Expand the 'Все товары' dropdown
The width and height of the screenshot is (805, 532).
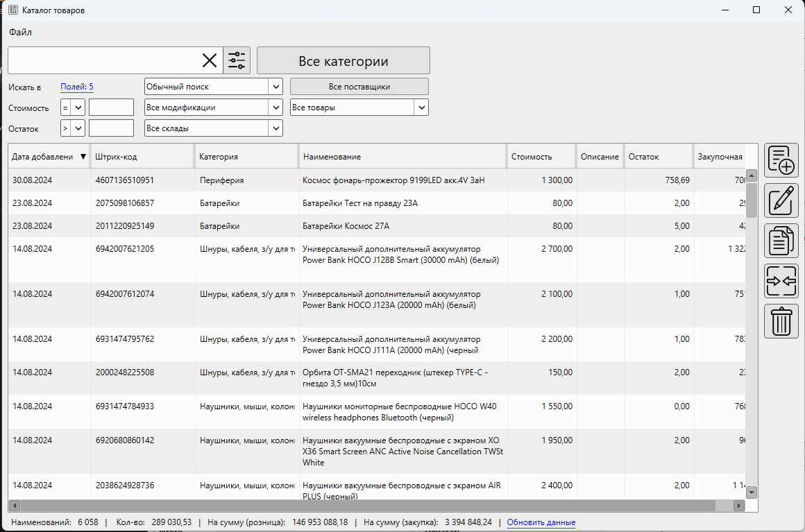pos(359,108)
